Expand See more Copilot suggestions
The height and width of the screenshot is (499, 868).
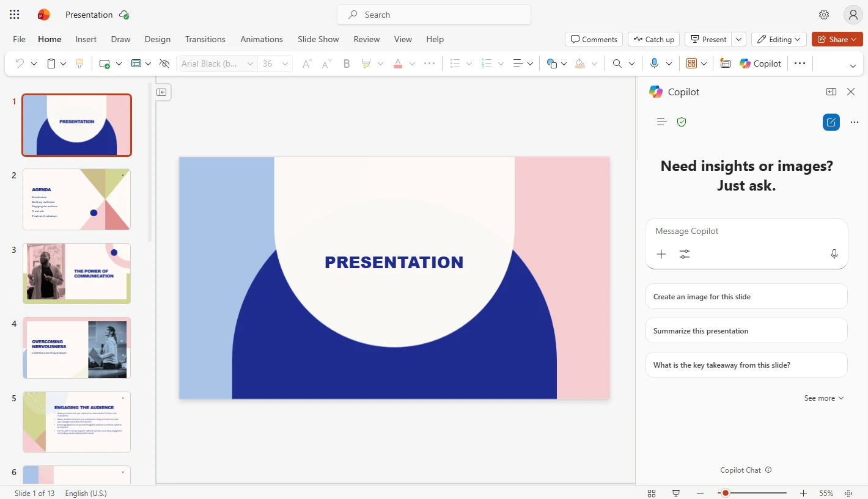point(823,398)
